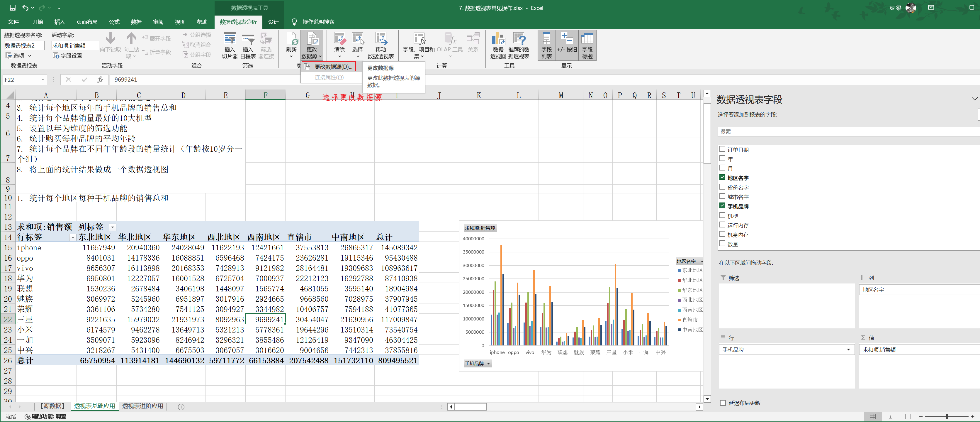Switch to Normal view icon
The width and height of the screenshot is (980, 422).
pyautogui.click(x=873, y=417)
